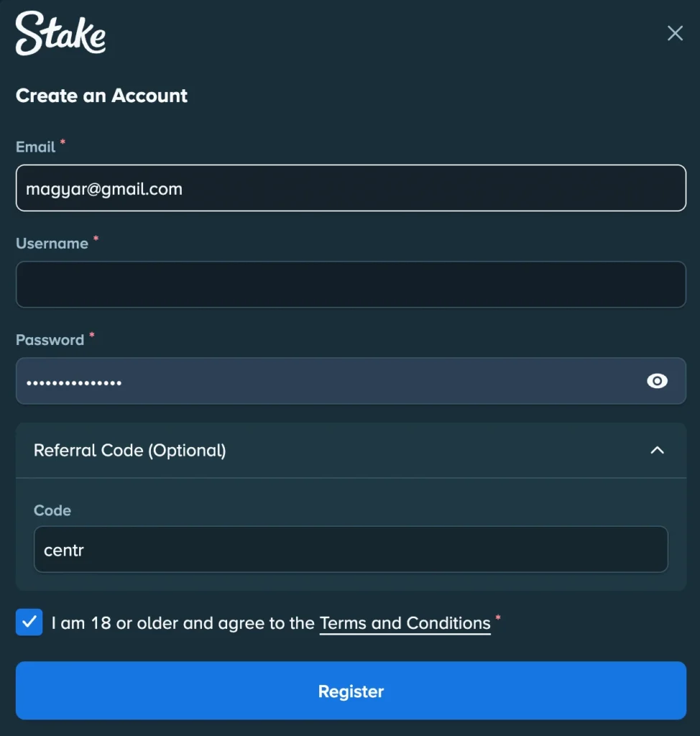The image size is (700, 736).
Task: Click the red asterisk beside Username label
Action: [x=96, y=238]
